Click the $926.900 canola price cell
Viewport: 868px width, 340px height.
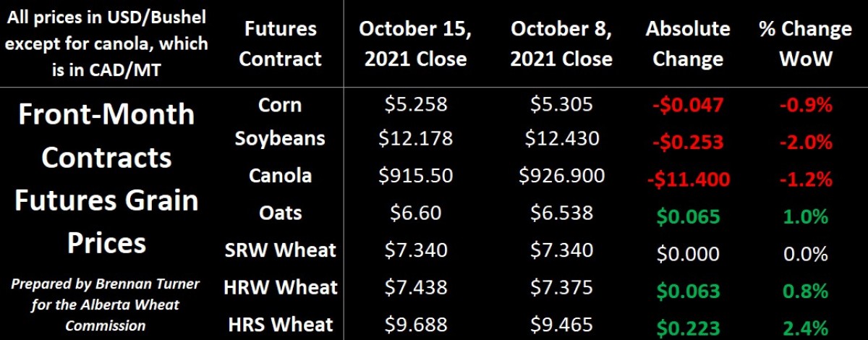tap(561, 176)
